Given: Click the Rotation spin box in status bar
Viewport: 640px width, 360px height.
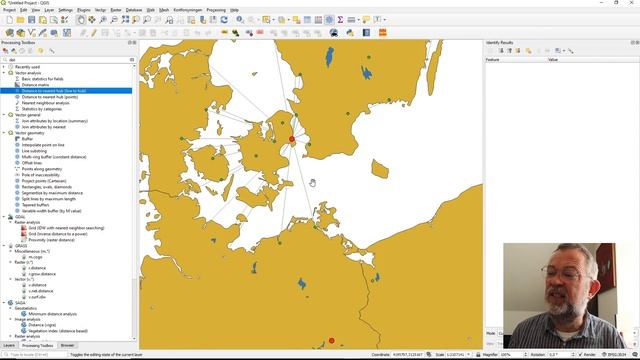Looking at the screenshot, I should (562, 355).
